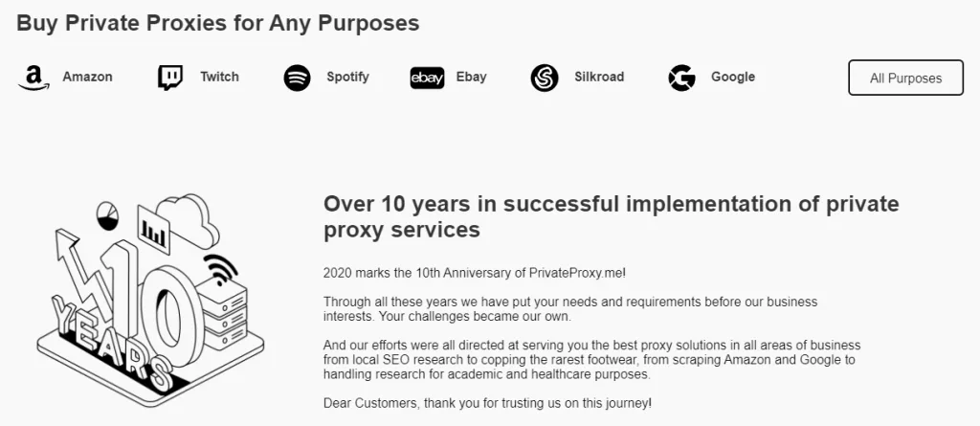
Task: Click the "Over 10 years" heading
Action: coord(611,216)
